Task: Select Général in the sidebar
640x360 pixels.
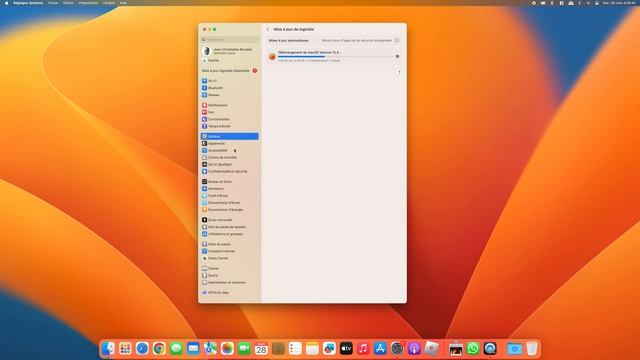Action: [229, 136]
